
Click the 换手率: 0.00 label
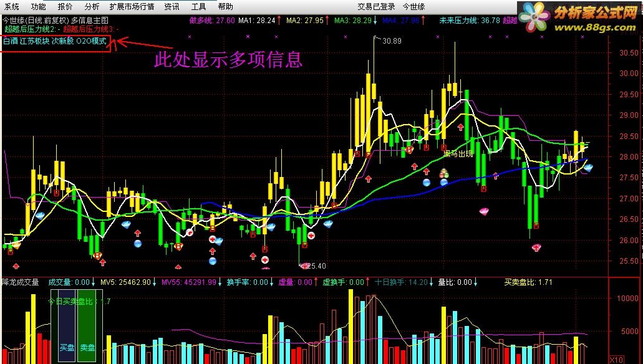tap(247, 282)
